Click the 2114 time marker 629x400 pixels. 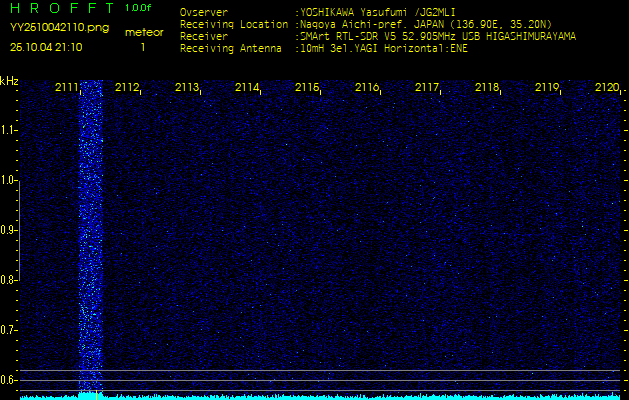click(247, 88)
